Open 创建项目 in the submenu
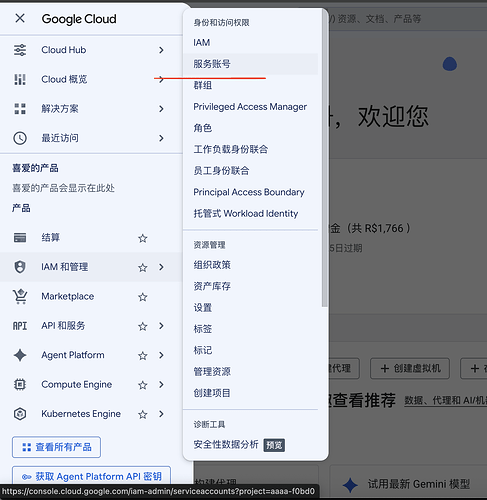487x500 pixels. click(250, 393)
